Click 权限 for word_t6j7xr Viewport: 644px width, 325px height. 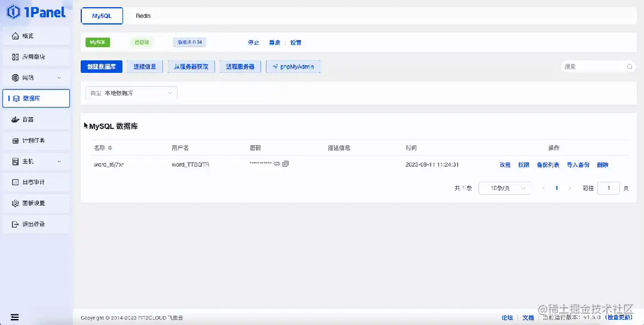coord(524,165)
